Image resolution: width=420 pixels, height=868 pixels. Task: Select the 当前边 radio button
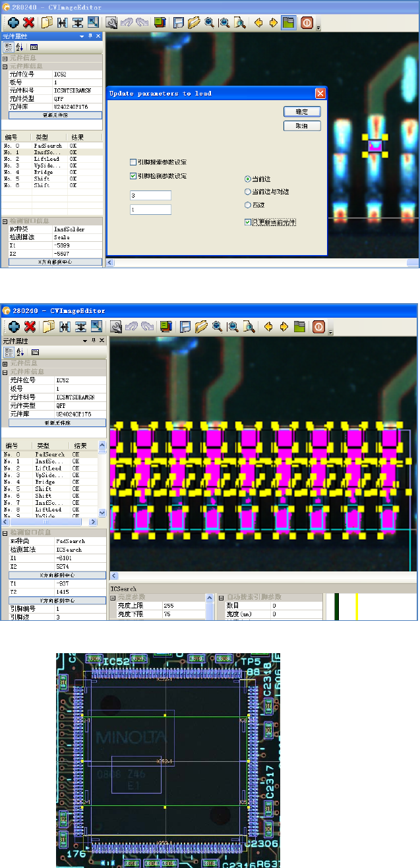click(x=247, y=179)
